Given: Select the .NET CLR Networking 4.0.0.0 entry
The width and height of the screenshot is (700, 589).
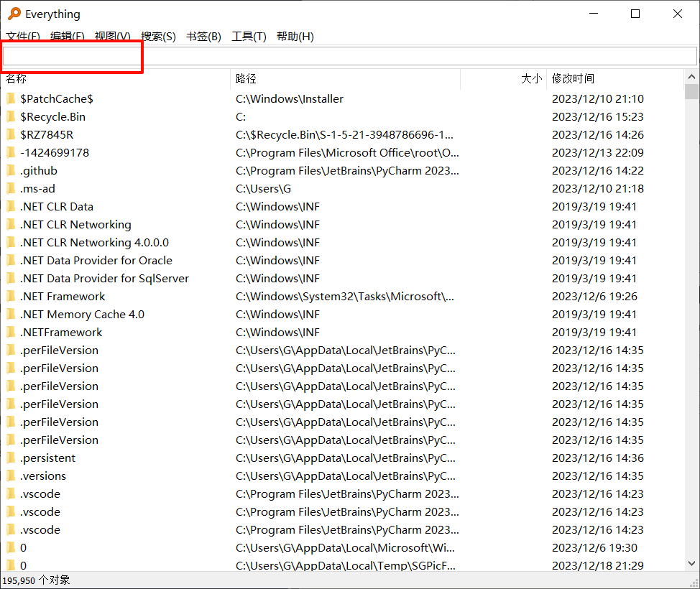Looking at the screenshot, I should [95, 243].
